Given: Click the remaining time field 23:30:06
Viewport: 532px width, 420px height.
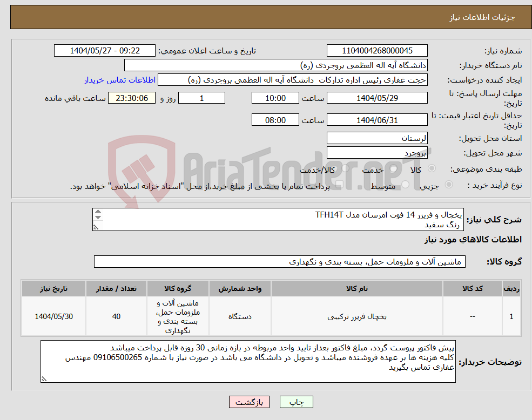Looking at the screenshot, I should [132, 98].
